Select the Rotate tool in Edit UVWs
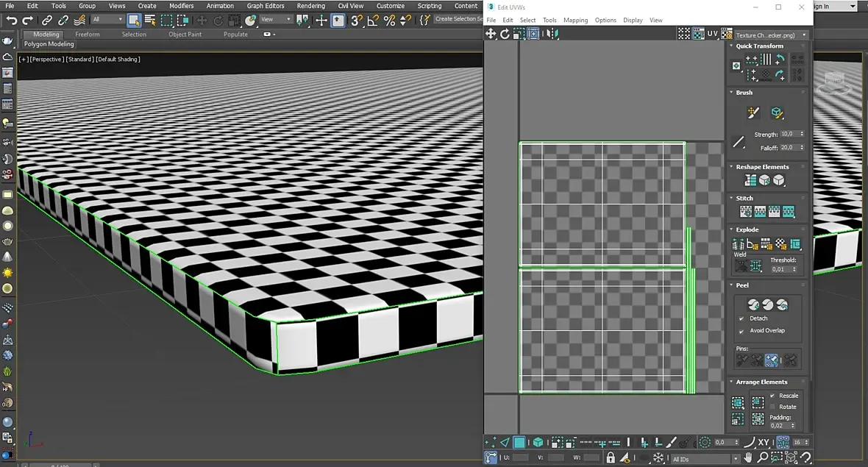Image resolution: width=868 pixels, height=467 pixels. click(x=505, y=34)
